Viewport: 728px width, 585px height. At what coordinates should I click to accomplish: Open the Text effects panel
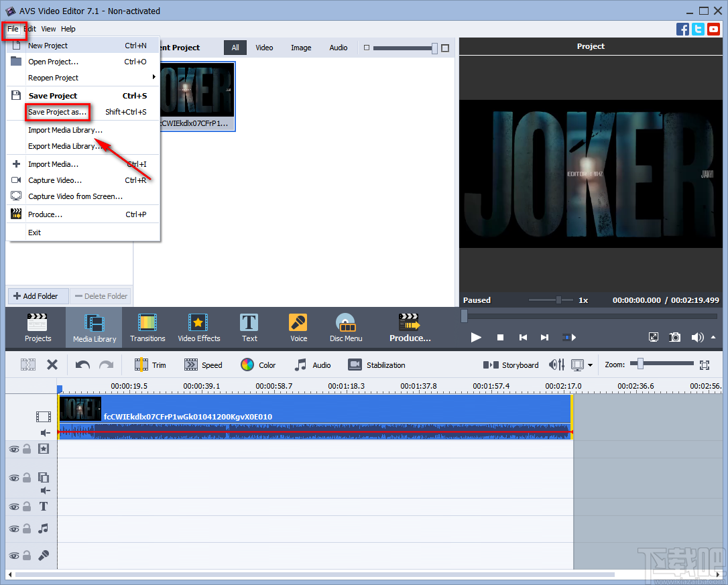tap(249, 328)
